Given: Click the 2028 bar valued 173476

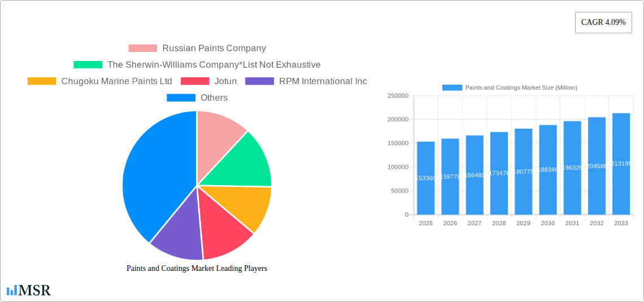Looking at the screenshot, I should point(499,173).
